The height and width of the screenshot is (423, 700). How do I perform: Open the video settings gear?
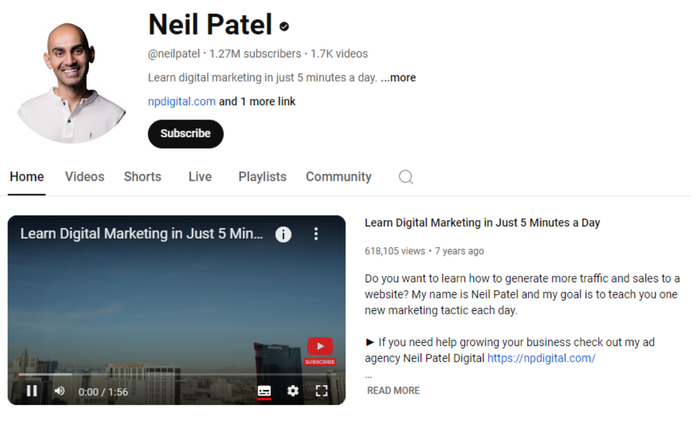[x=293, y=391]
